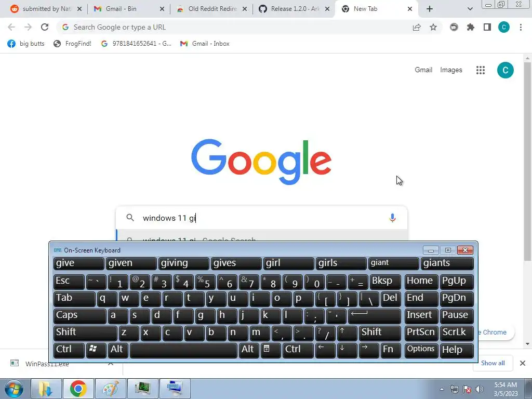
Task: Click the Help key on the keyboard
Action: (457, 350)
